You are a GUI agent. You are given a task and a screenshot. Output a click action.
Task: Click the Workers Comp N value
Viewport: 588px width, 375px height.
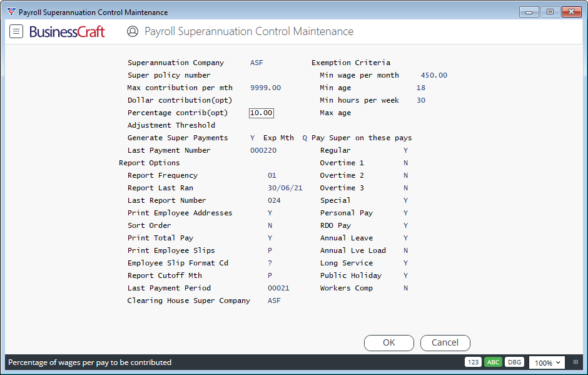tap(406, 288)
